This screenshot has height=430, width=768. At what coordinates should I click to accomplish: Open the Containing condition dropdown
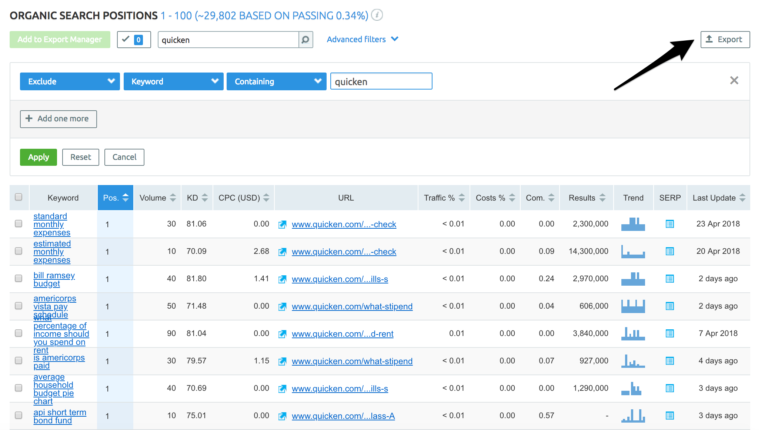point(276,81)
